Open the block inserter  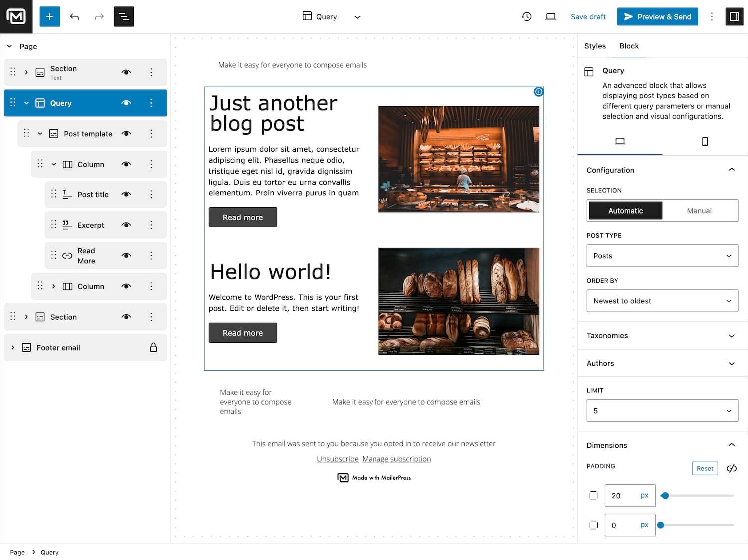[x=49, y=16]
